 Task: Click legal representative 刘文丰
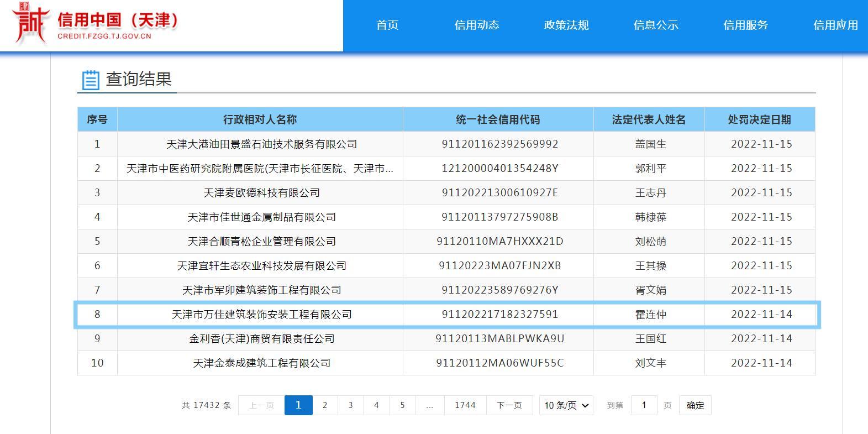(x=651, y=363)
